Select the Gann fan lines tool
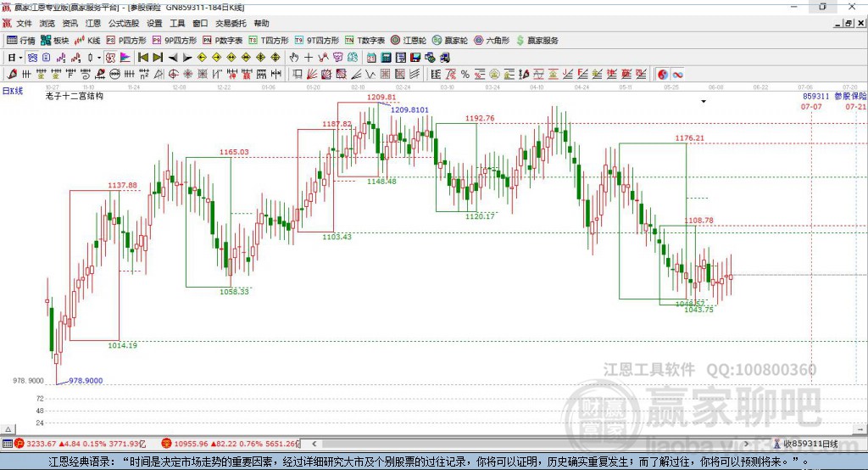Screen dimensions: 868x470 pos(312,75)
